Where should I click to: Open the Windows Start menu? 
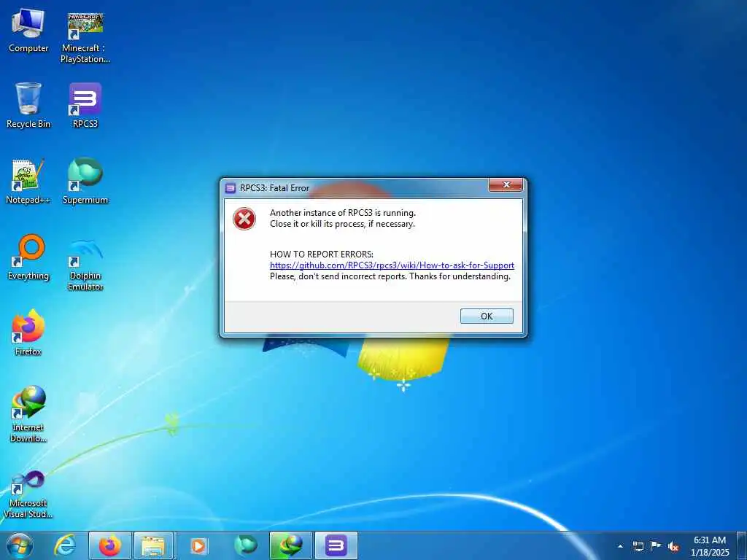[x=19, y=545]
